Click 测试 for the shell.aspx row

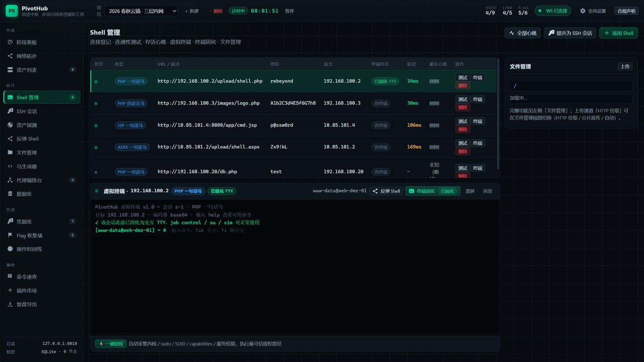point(462,143)
